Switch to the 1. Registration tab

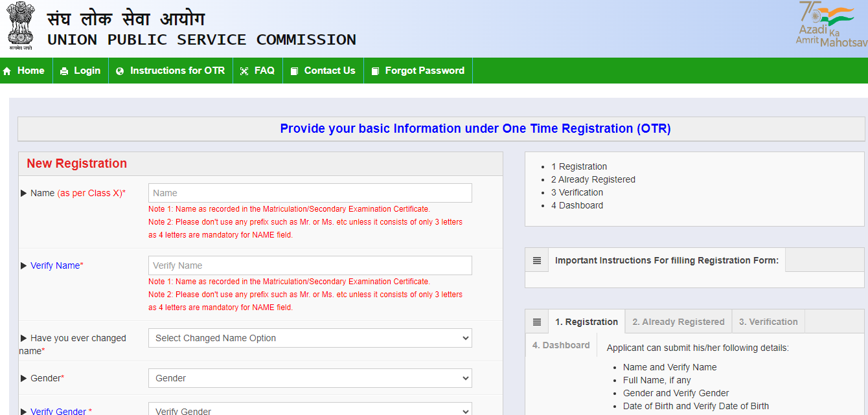click(587, 322)
